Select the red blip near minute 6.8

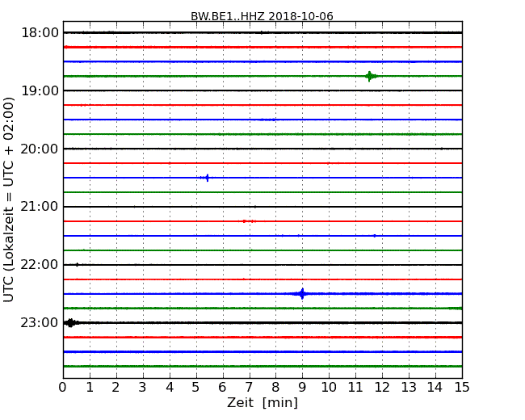(x=245, y=221)
